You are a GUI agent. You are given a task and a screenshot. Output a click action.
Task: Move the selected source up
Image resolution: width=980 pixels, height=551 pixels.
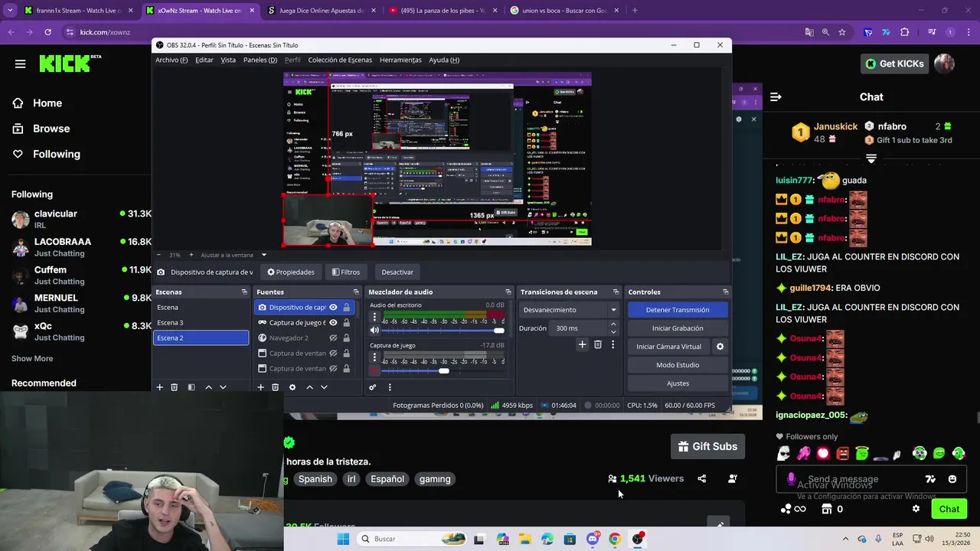(x=309, y=387)
